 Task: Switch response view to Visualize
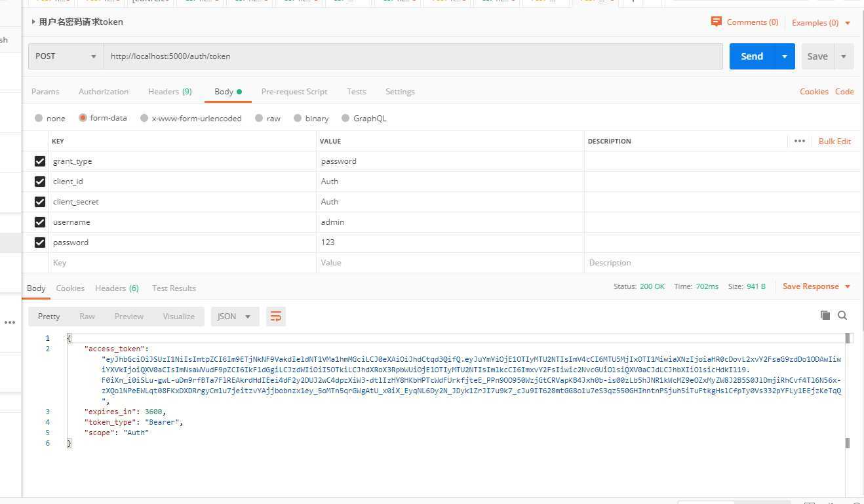(x=179, y=317)
